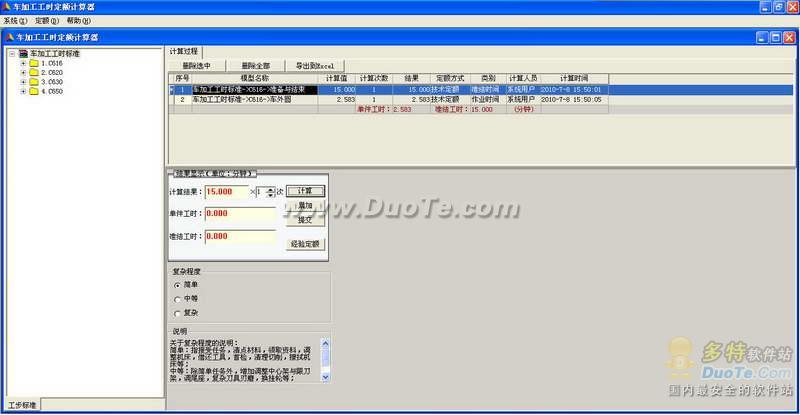Click the C616 folder icon
Screen dimensions: 800x415
point(34,63)
